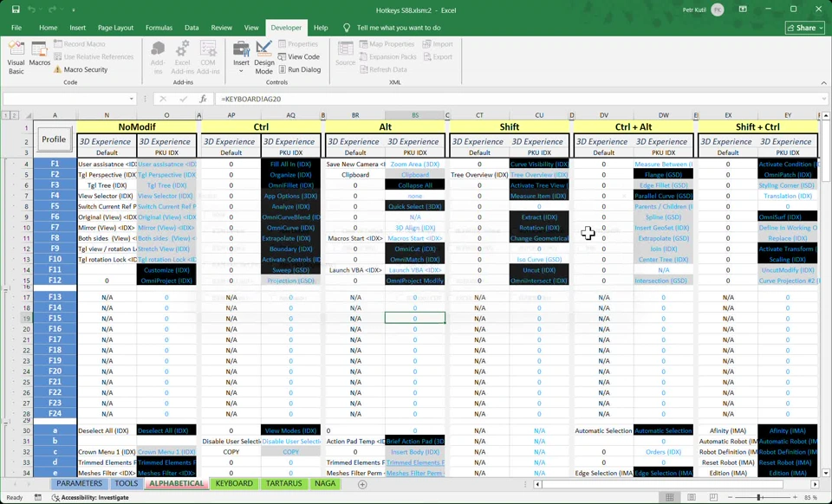Save the workbook from the title bar
Screen dimensions: 832x504
tap(16, 10)
